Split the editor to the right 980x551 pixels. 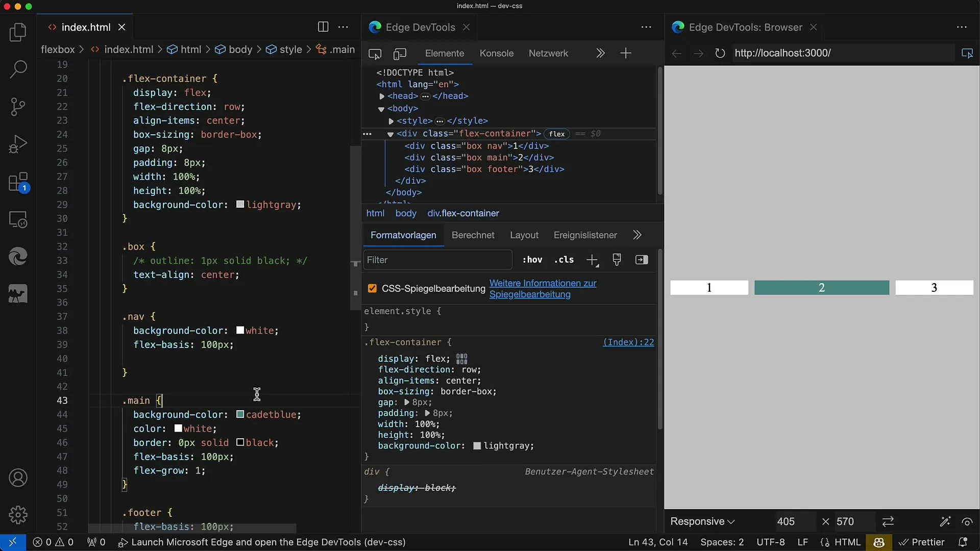point(323,27)
